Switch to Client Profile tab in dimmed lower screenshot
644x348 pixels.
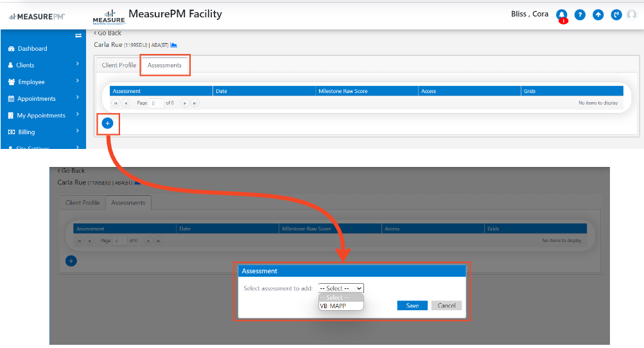[x=83, y=202]
